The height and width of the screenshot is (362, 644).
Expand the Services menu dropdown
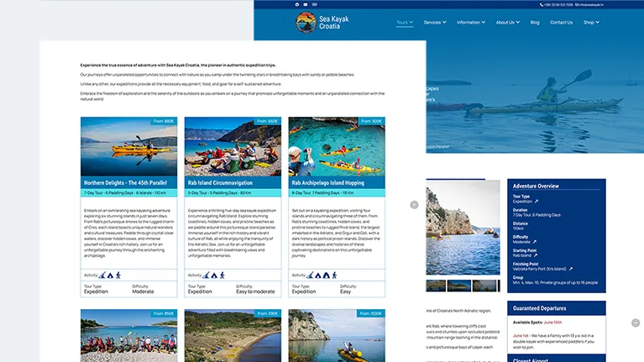435,22
